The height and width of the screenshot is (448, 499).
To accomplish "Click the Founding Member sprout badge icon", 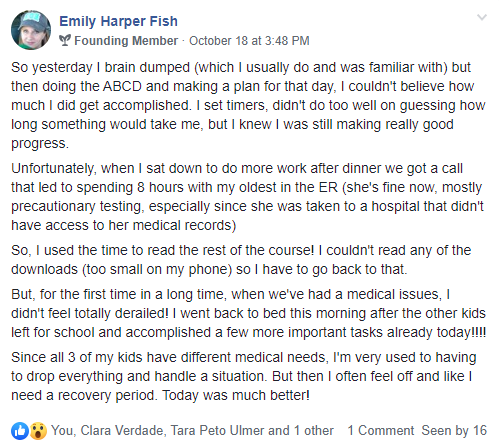I will [x=65, y=40].
